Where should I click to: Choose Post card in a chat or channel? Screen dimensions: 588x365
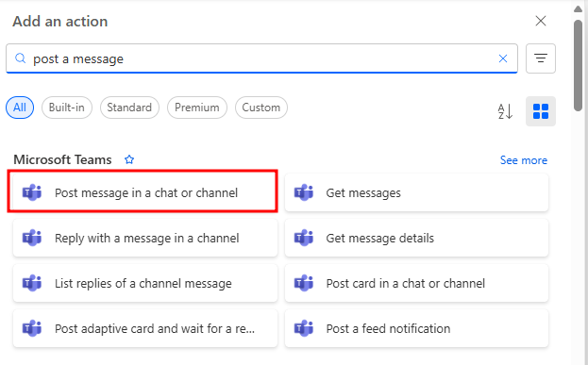click(x=416, y=283)
